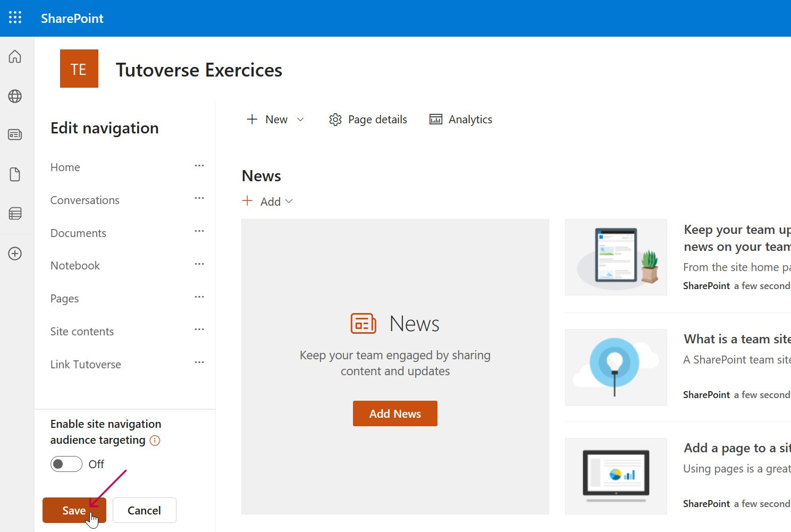Click the Analytics chart icon
Screen dimensions: 791x532
[436, 120]
